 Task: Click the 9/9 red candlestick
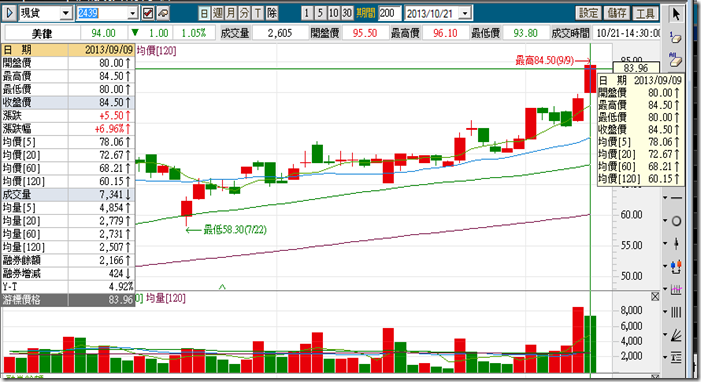tap(590, 79)
